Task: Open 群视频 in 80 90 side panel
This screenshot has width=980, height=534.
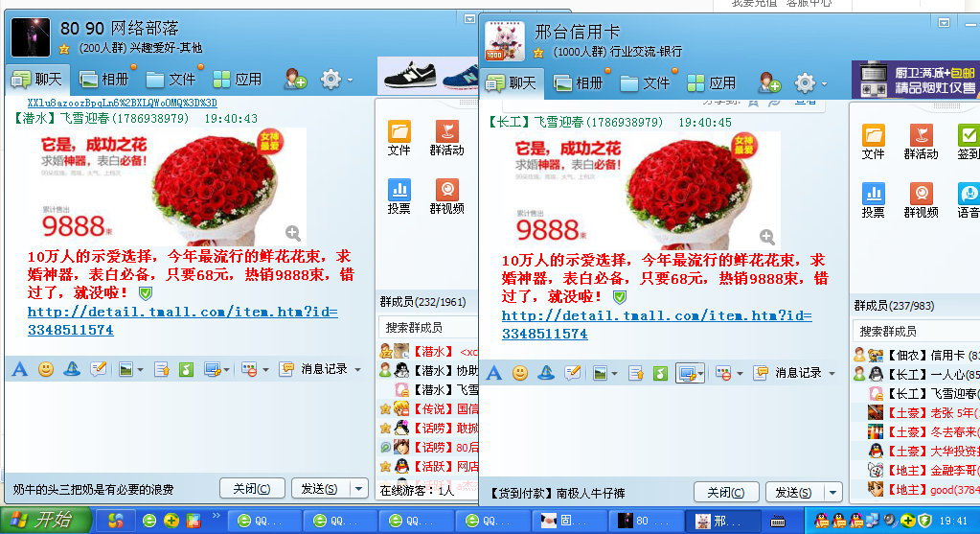Action: (446, 197)
